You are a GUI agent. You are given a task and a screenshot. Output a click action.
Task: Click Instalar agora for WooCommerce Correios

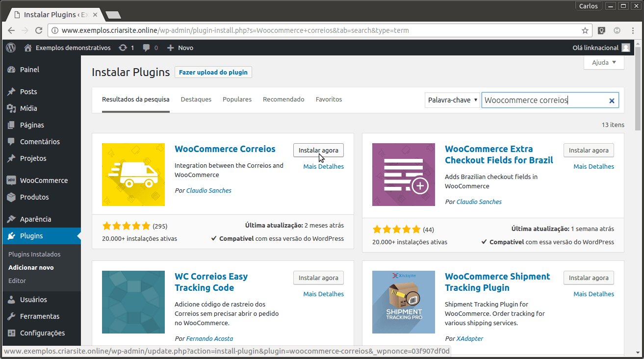[318, 150]
